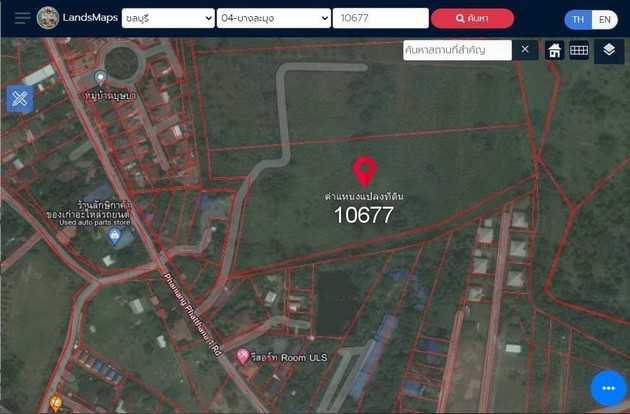630x414 pixels.
Task: Open the map layers panel
Action: coord(609,49)
